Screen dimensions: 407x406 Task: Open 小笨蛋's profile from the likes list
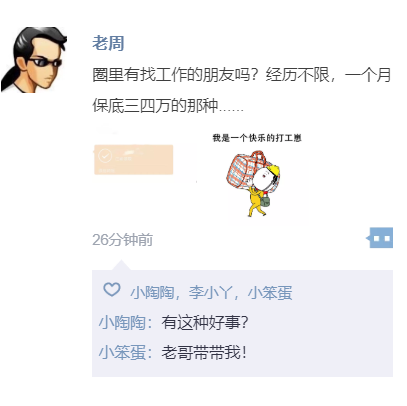tap(270, 293)
